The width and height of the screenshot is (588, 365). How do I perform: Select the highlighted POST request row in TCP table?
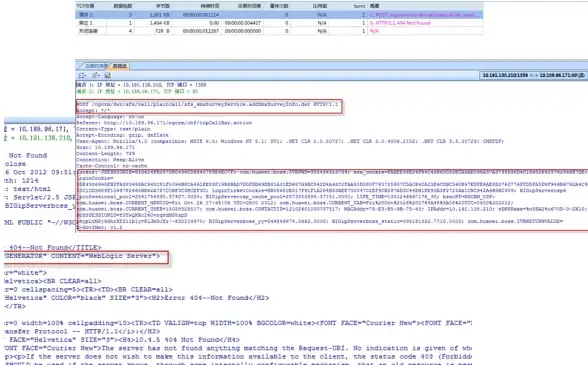click(279, 15)
